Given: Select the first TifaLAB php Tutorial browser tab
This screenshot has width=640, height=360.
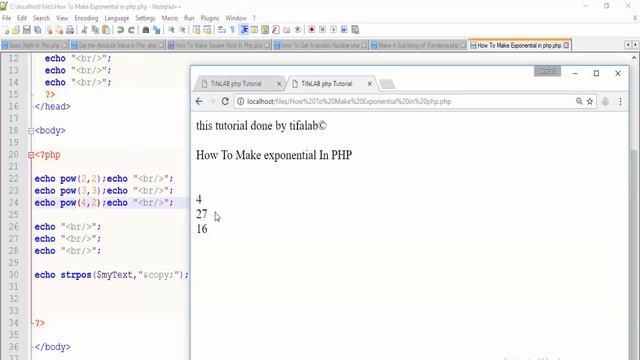Looking at the screenshot, I should pyautogui.click(x=240, y=84).
